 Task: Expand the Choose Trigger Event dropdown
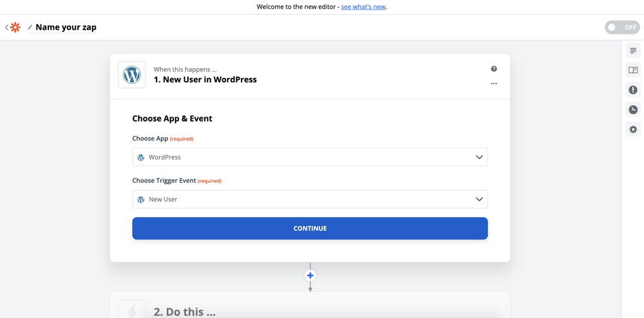(310, 200)
